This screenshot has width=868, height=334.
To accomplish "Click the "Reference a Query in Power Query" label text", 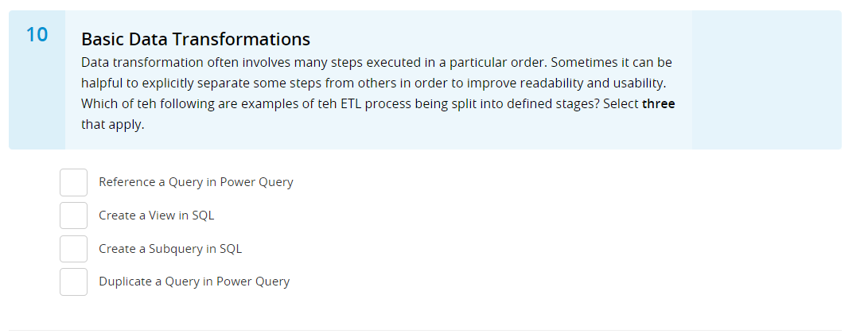I will [196, 182].
